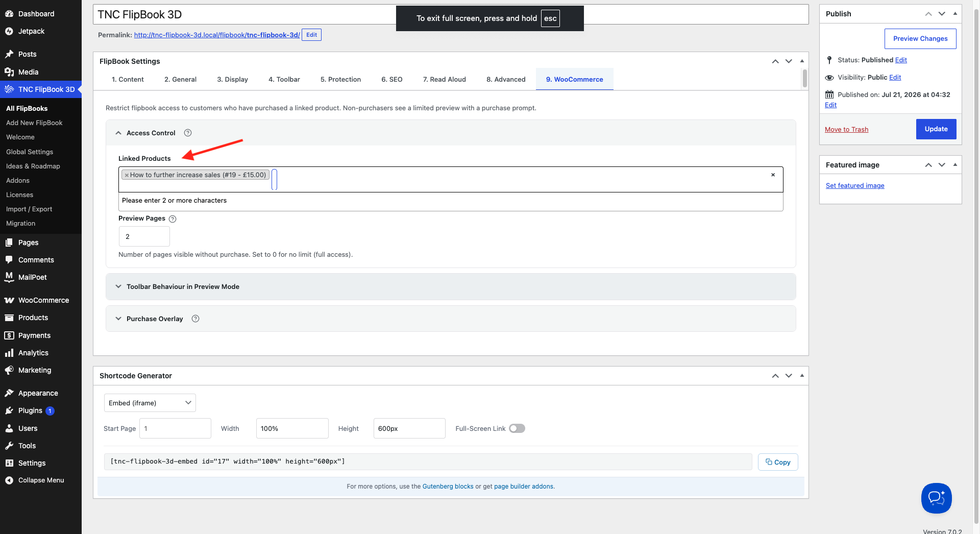This screenshot has width=980, height=534.
Task: Open the Embed (iframe) dropdown
Action: [x=150, y=403]
